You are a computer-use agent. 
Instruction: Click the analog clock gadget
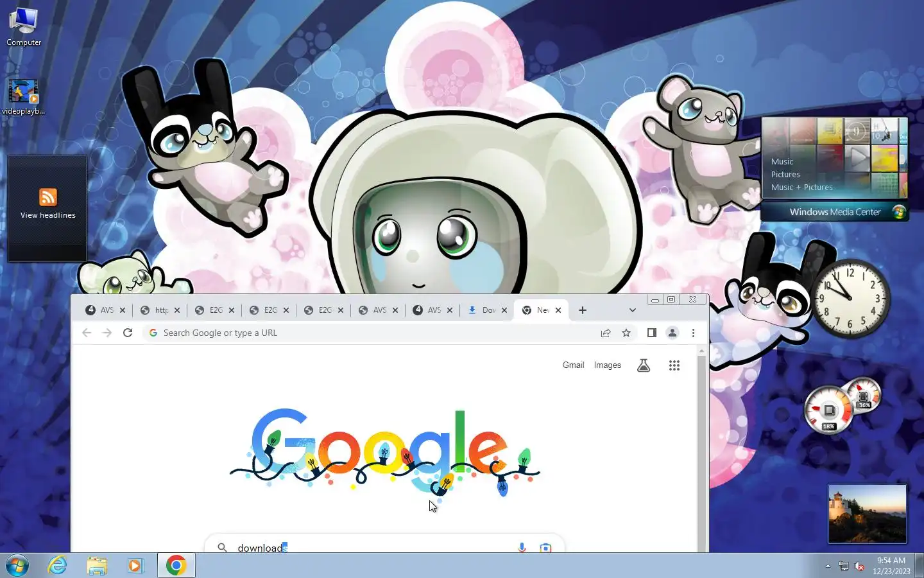[850, 299]
